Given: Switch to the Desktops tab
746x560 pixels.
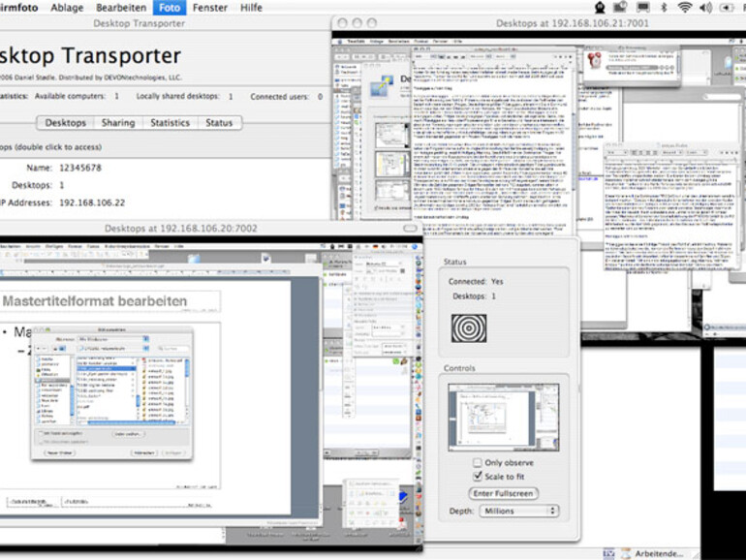Looking at the screenshot, I should [x=66, y=123].
